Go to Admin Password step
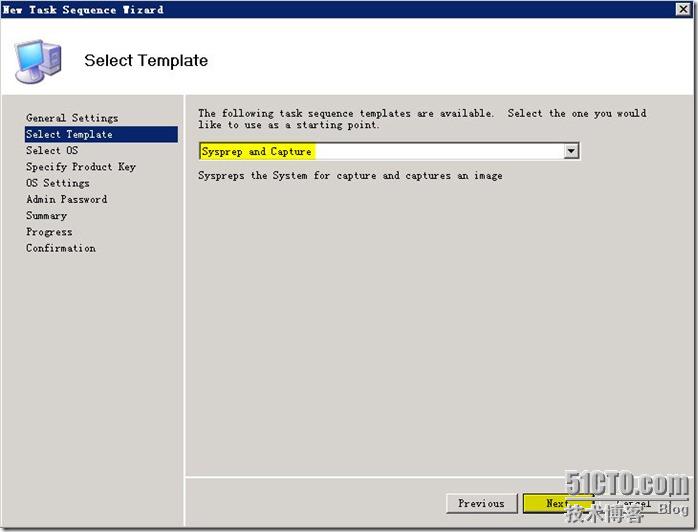Viewport: 698px width, 532px height. click(x=66, y=199)
